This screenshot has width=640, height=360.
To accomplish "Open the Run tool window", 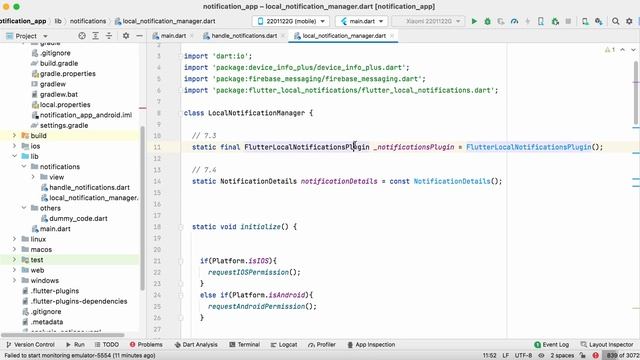I will point(75,345).
